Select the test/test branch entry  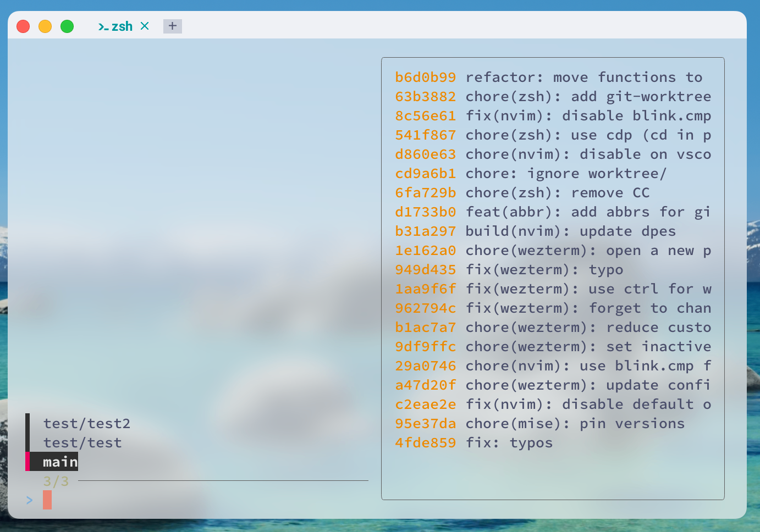[82, 443]
